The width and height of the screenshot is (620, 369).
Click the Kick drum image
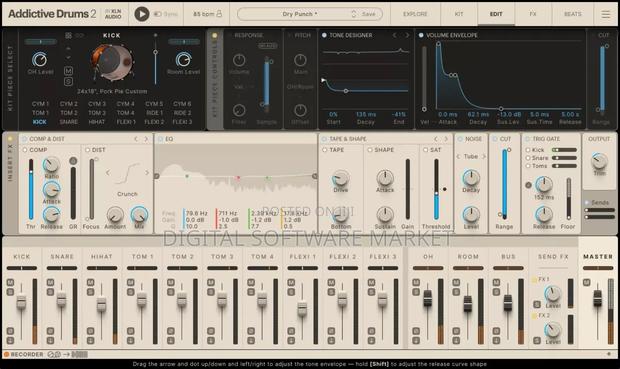tap(112, 62)
